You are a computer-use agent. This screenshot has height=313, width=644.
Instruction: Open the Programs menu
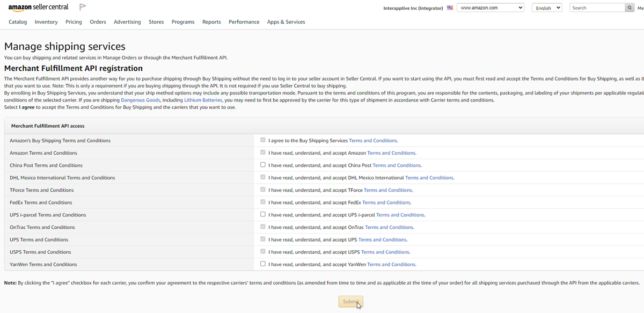tap(183, 22)
